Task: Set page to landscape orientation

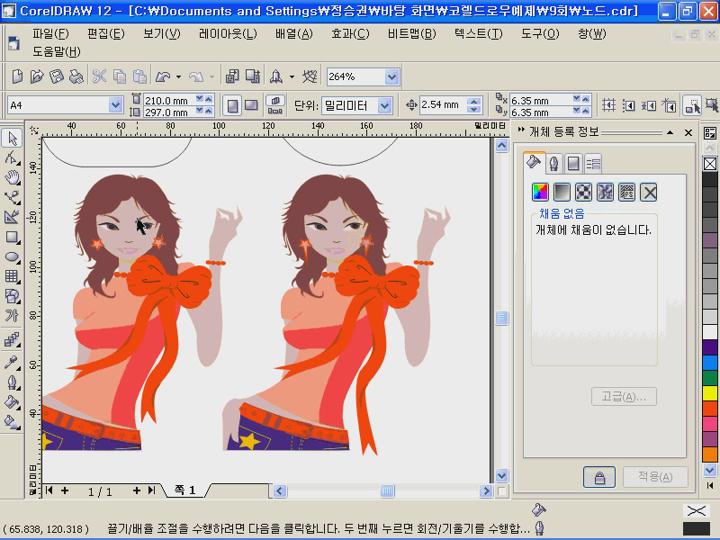Action: pos(251,106)
